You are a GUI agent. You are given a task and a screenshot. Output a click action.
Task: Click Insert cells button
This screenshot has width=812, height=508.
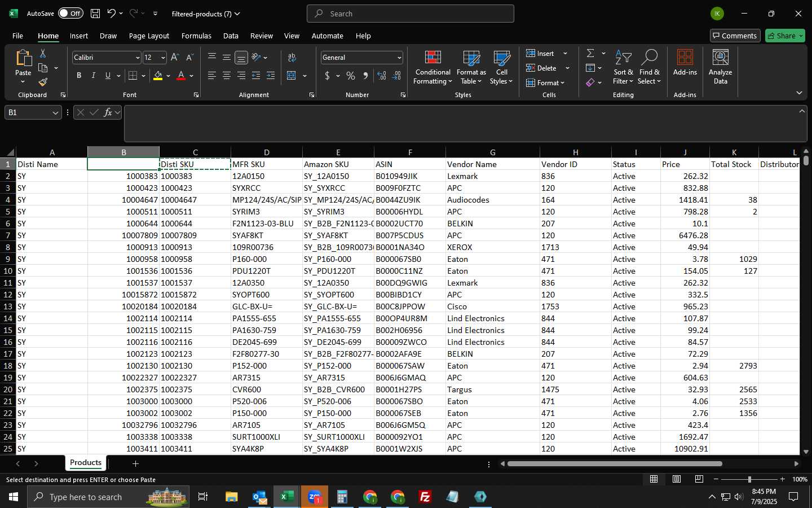click(540, 53)
